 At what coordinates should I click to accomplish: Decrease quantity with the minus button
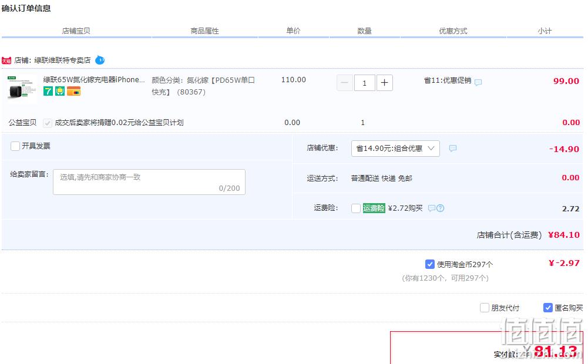[x=345, y=83]
